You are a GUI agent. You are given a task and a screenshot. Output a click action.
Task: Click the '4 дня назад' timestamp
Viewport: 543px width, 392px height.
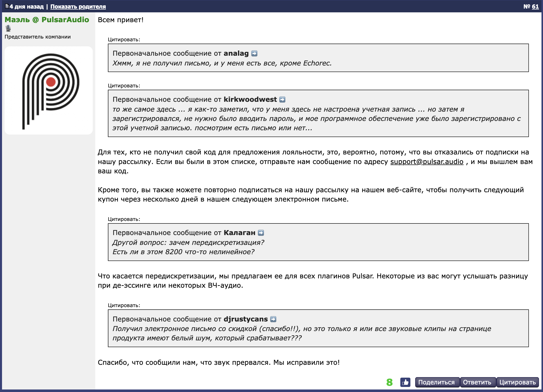tap(26, 7)
